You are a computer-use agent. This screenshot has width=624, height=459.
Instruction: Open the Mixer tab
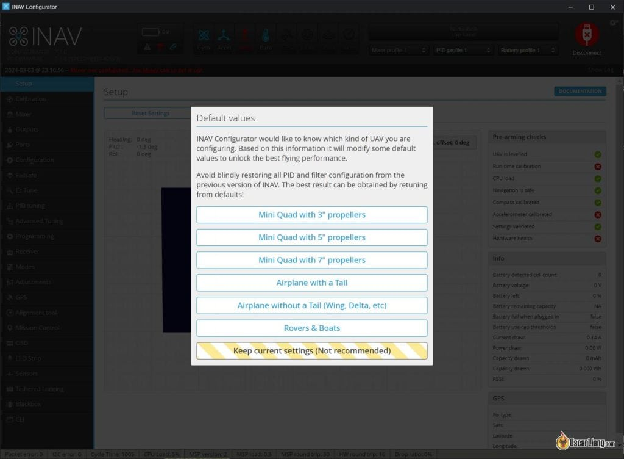point(47,114)
